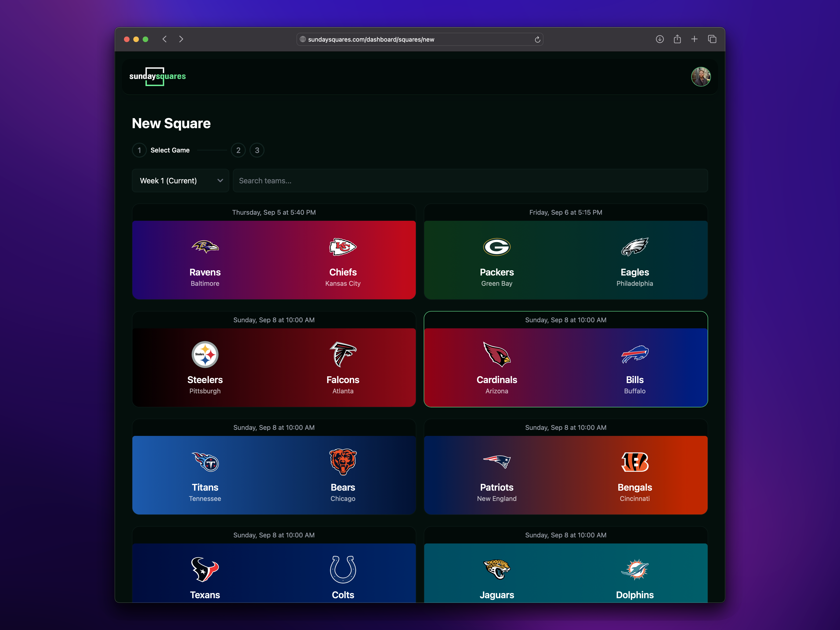Click the 'Texans' team name
This screenshot has width=840, height=630.
pyautogui.click(x=205, y=595)
